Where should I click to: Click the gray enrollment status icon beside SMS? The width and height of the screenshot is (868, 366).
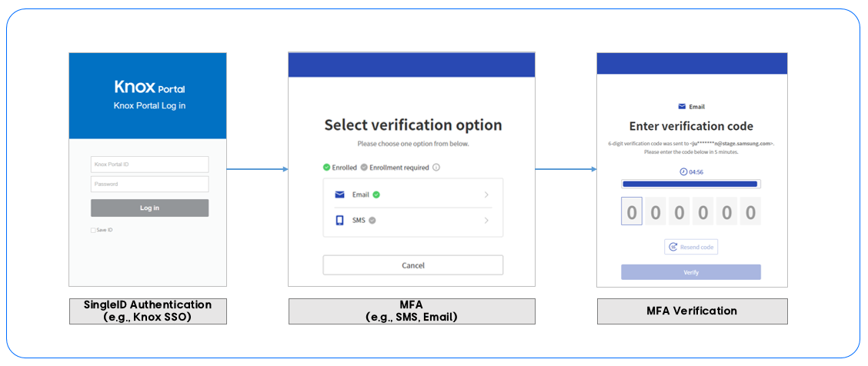click(x=372, y=221)
